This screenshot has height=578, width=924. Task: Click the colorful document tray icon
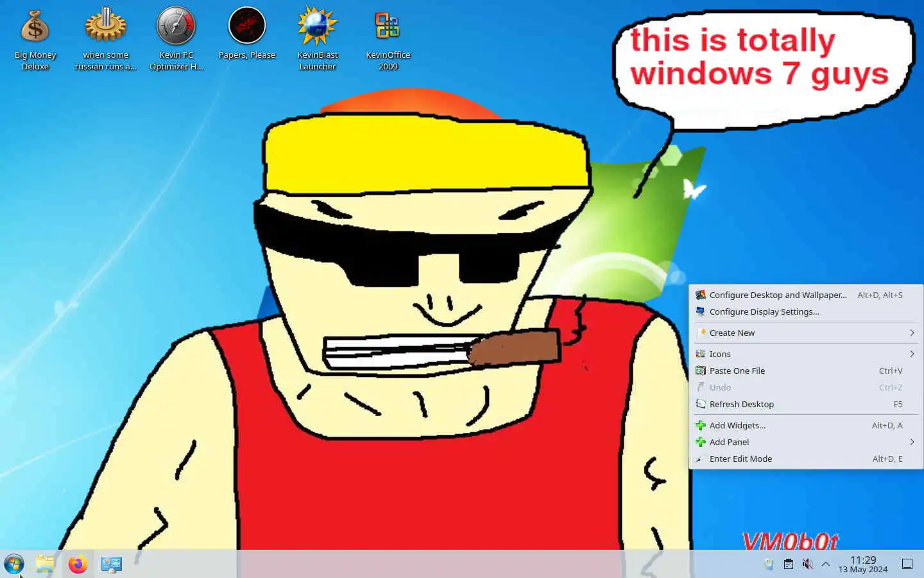tap(769, 564)
